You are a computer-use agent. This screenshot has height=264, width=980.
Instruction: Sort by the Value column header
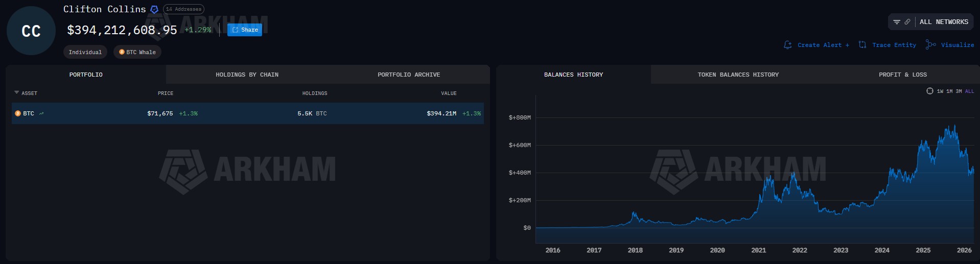tap(449, 93)
